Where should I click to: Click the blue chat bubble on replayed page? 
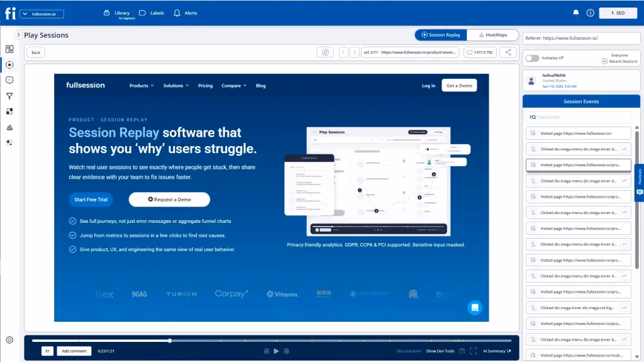click(x=475, y=308)
